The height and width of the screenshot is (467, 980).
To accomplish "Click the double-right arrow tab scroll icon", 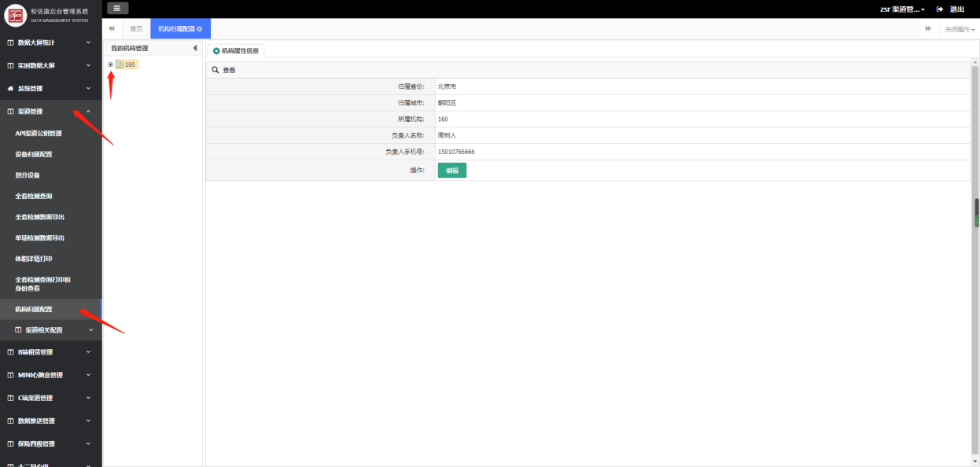I will tap(928, 28).
